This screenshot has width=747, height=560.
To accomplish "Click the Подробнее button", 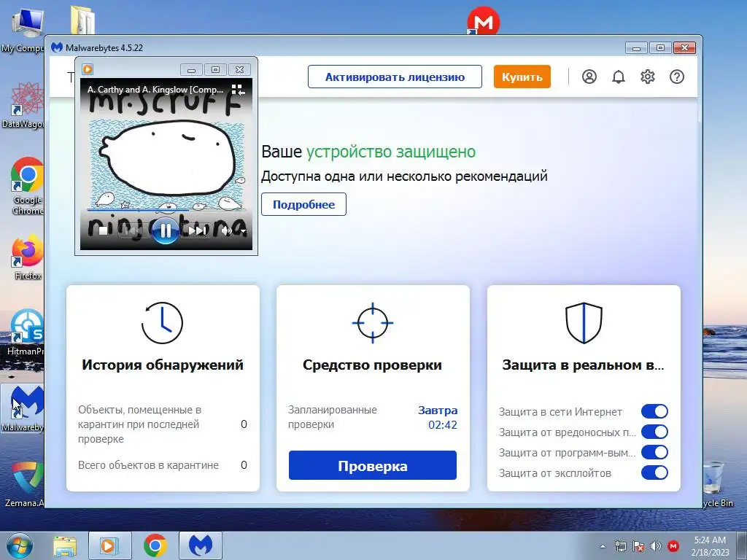I will (x=303, y=204).
